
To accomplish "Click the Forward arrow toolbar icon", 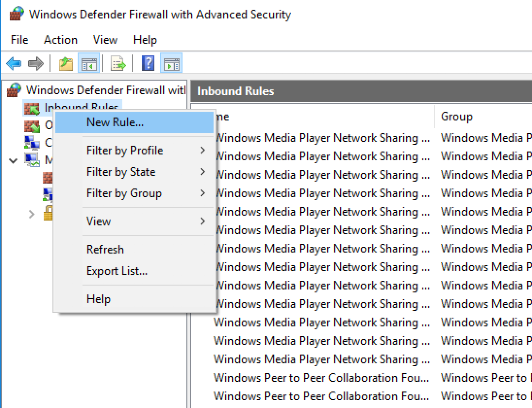I will point(35,64).
